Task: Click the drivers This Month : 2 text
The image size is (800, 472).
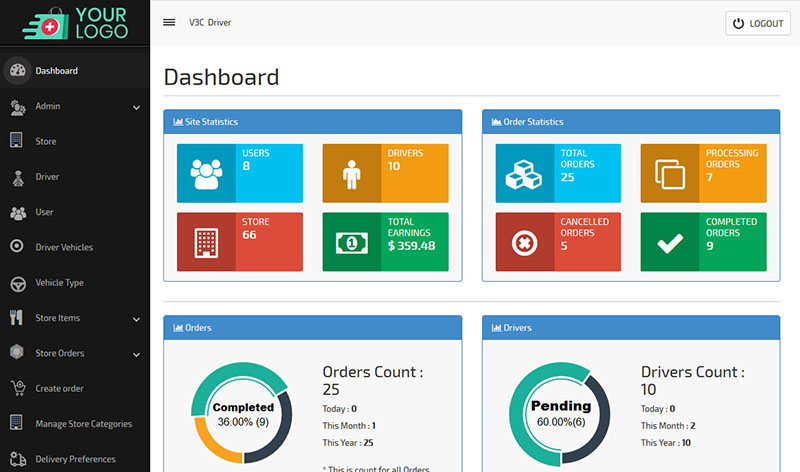Action: [668, 426]
